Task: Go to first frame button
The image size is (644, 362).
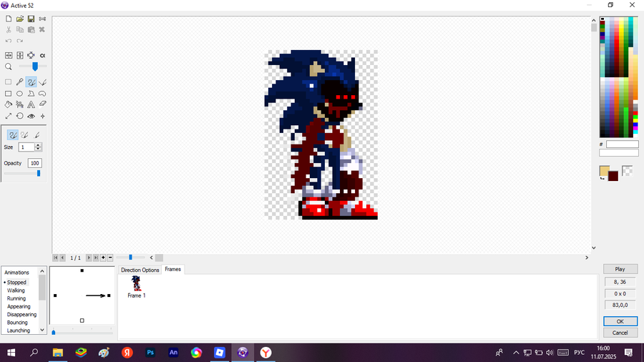Action: 55,258
